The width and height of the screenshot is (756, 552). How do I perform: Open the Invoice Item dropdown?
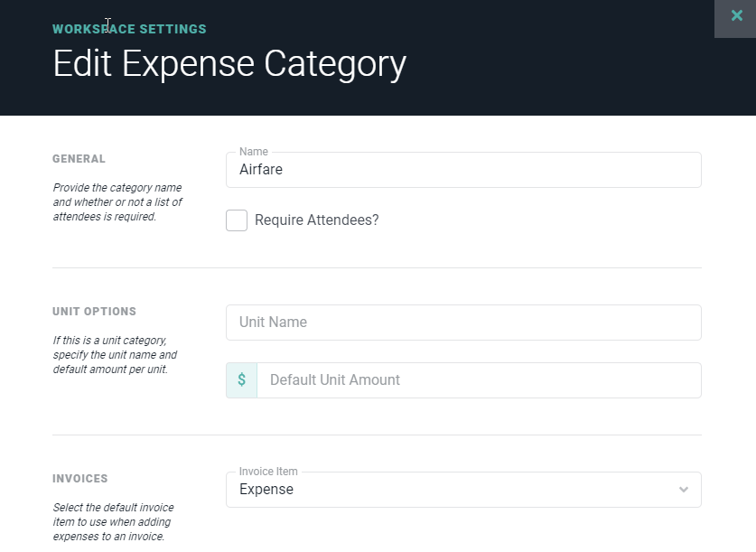(x=462, y=490)
